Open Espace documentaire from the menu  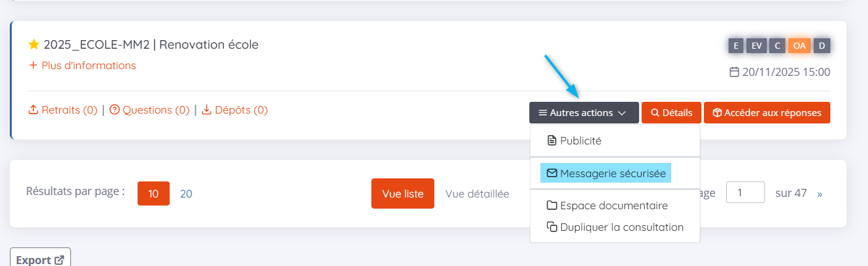tap(607, 206)
